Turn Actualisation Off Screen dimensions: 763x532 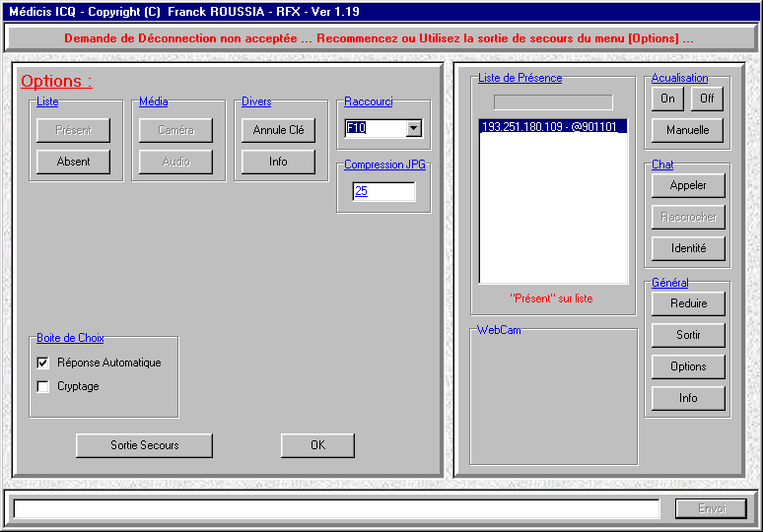(707, 99)
